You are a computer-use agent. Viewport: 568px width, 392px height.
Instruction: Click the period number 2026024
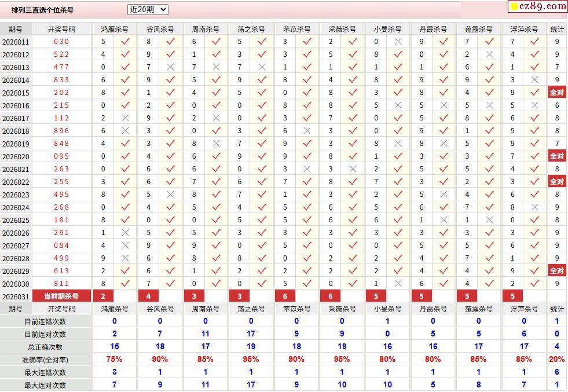16,208
